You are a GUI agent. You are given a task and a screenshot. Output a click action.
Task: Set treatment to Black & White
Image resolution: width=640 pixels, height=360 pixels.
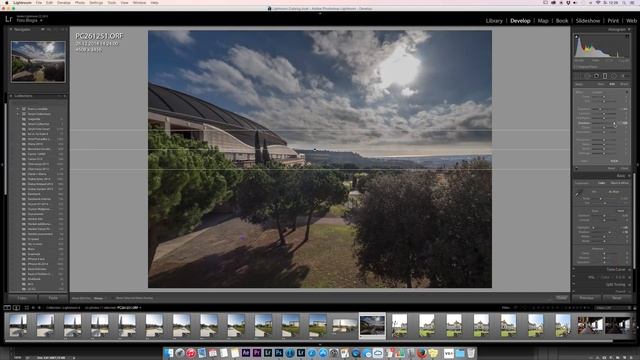coord(620,183)
